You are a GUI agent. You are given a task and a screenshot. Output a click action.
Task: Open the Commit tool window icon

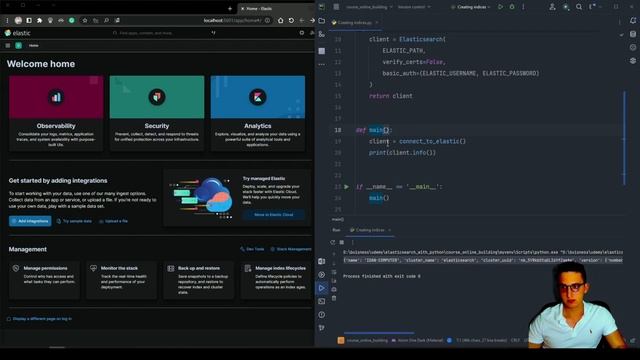(x=322, y=34)
